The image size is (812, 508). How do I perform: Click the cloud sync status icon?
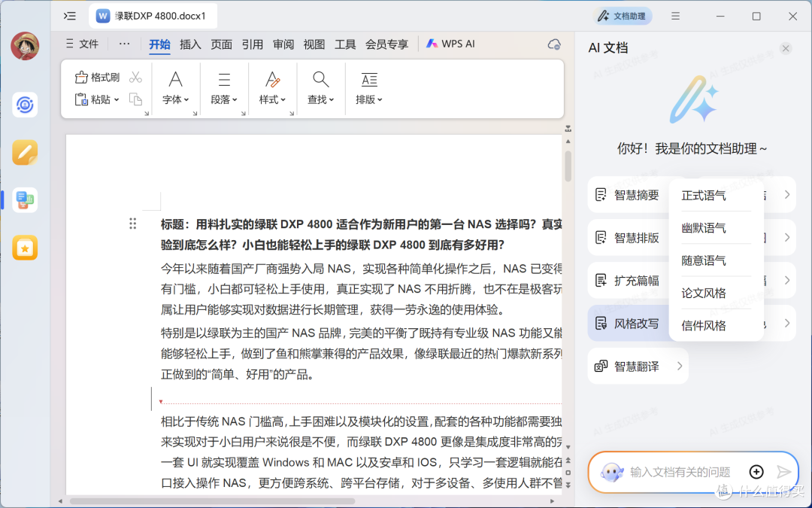554,44
